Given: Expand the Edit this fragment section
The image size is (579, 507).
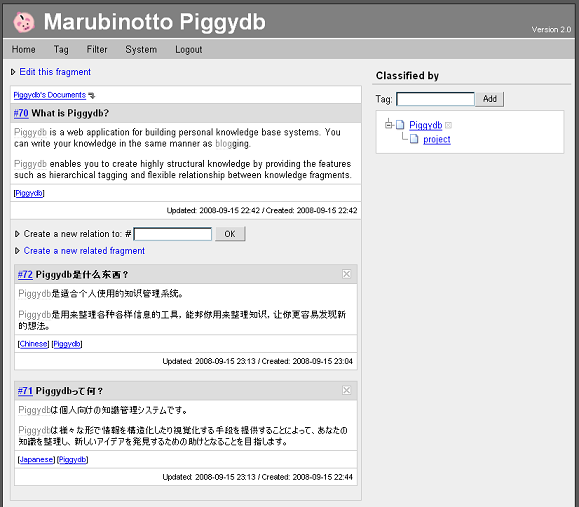Looking at the screenshot, I should (13, 72).
